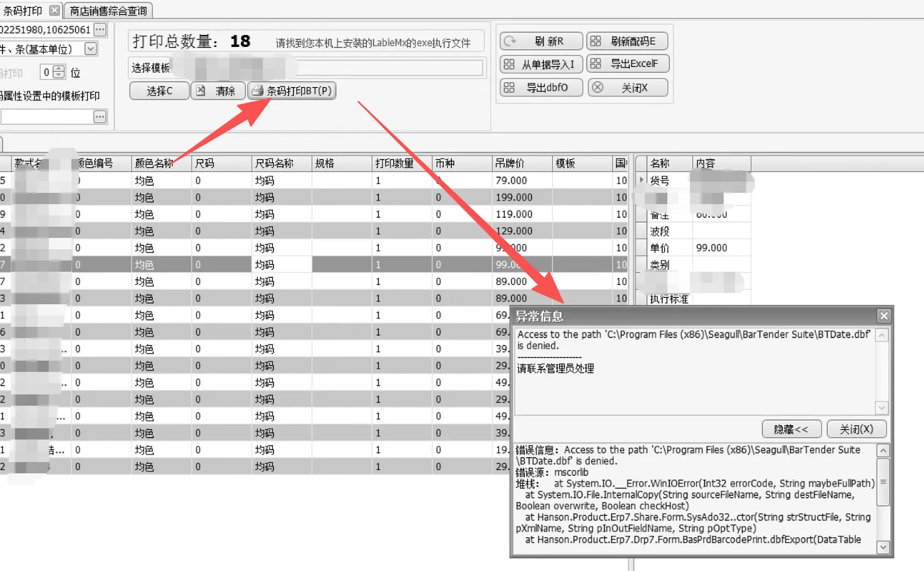
Task: Open the ellipsis browse button beside document numbers
Action: [100, 29]
